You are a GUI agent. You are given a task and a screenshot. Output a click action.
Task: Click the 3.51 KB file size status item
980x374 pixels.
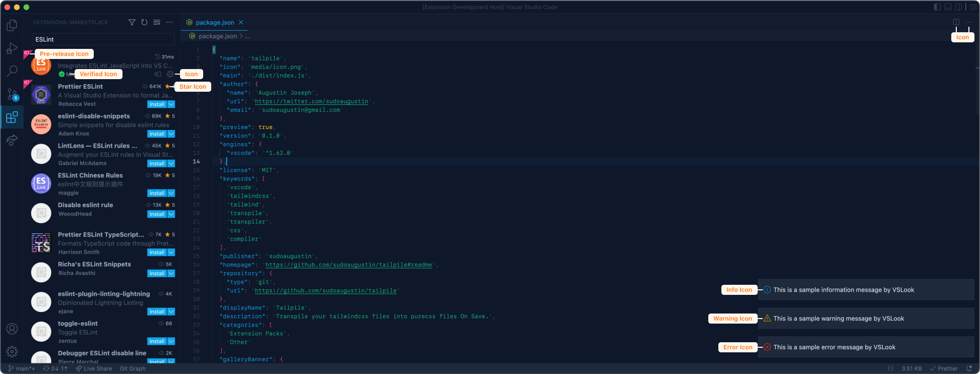(x=911, y=368)
